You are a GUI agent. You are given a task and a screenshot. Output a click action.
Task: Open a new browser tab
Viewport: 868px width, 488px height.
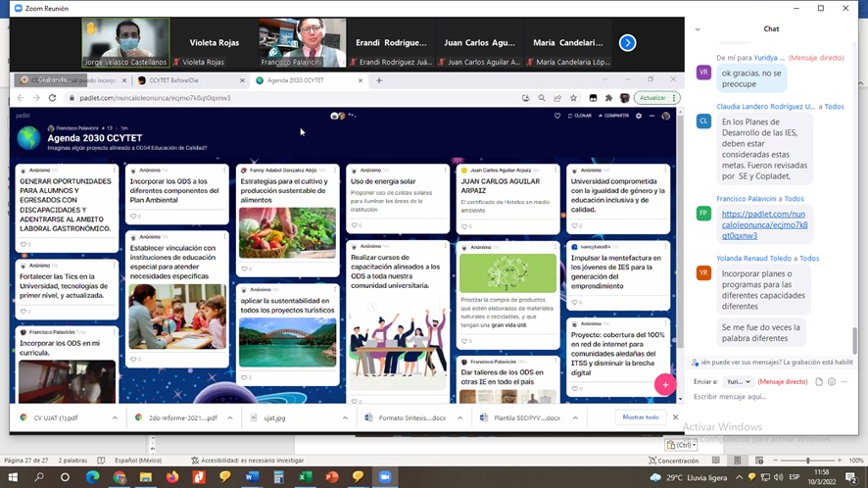pyautogui.click(x=379, y=80)
